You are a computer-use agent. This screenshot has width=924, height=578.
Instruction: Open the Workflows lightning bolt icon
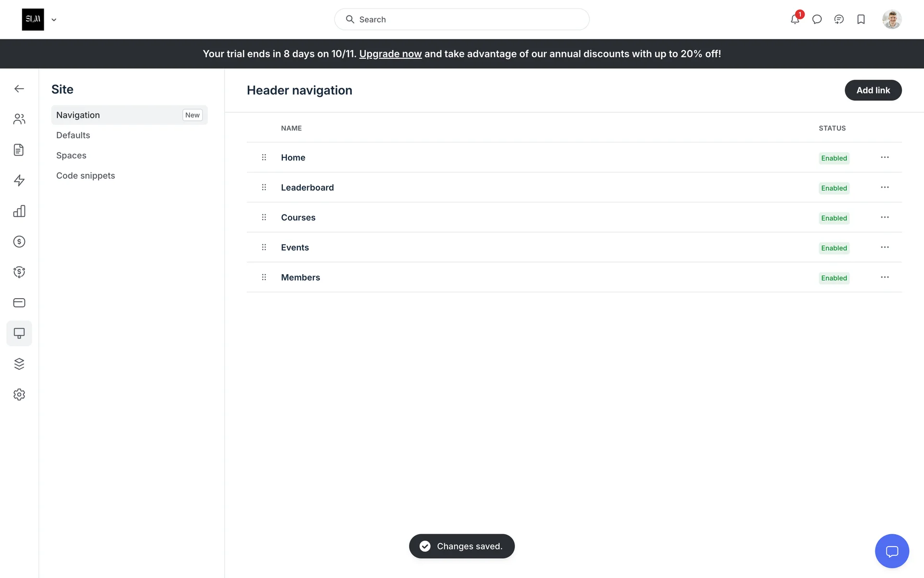click(19, 180)
